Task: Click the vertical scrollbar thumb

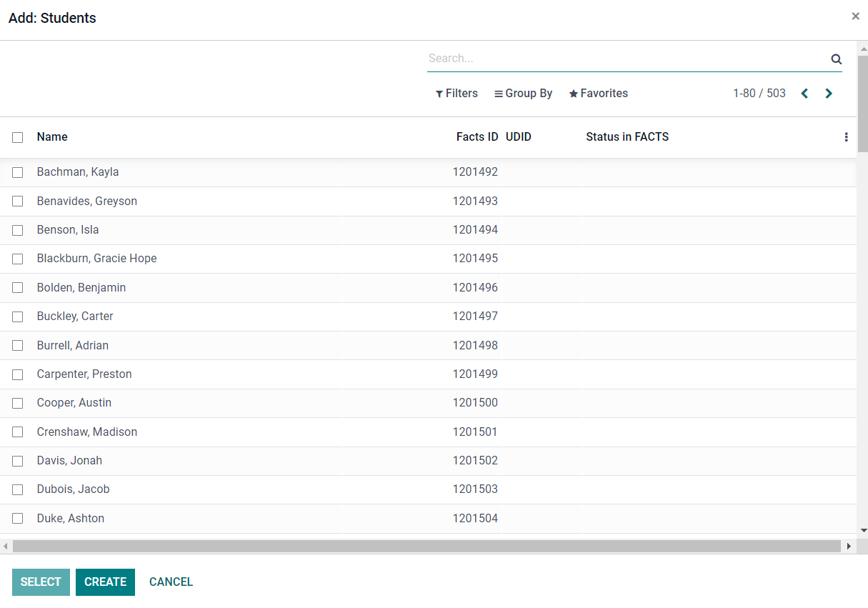Action: click(x=862, y=104)
